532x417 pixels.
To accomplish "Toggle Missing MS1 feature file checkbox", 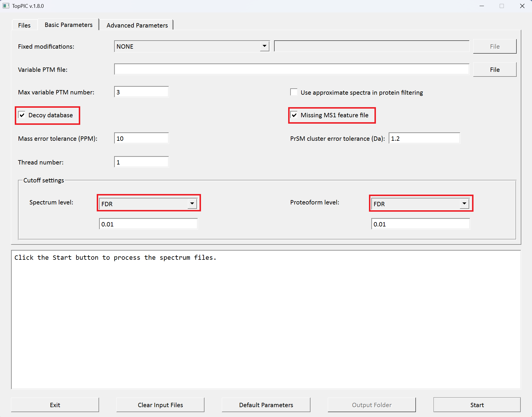I will point(294,115).
